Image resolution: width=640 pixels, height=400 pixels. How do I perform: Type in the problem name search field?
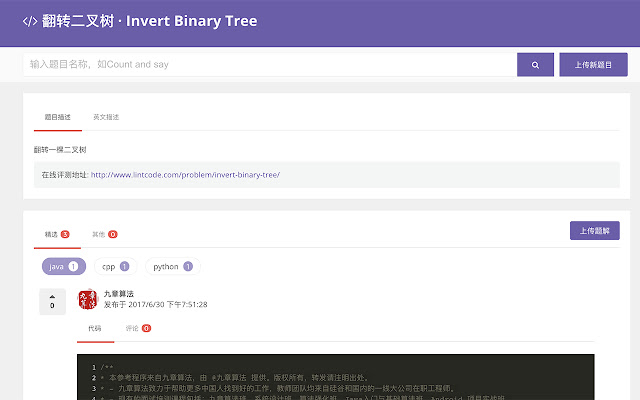(x=268, y=65)
